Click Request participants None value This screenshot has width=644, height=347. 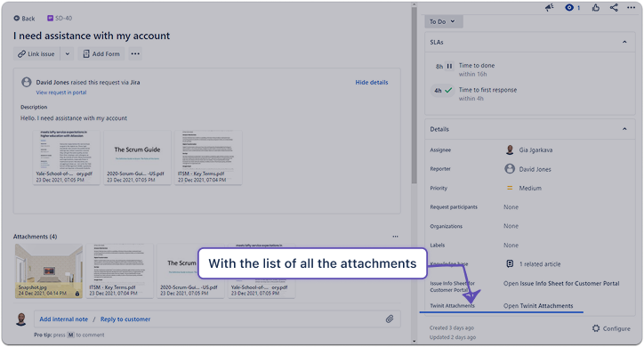pyautogui.click(x=511, y=207)
